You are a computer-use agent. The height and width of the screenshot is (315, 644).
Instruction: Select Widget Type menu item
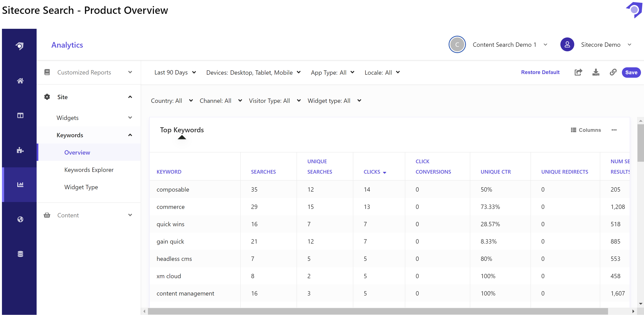81,187
